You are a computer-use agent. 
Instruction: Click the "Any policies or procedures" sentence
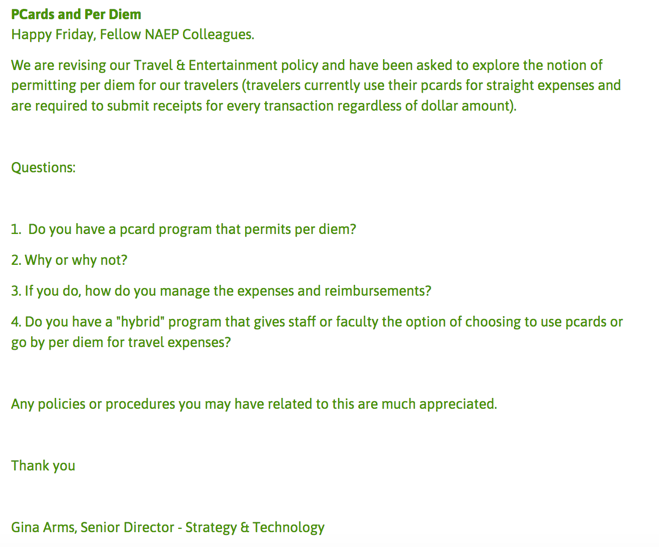click(254, 404)
